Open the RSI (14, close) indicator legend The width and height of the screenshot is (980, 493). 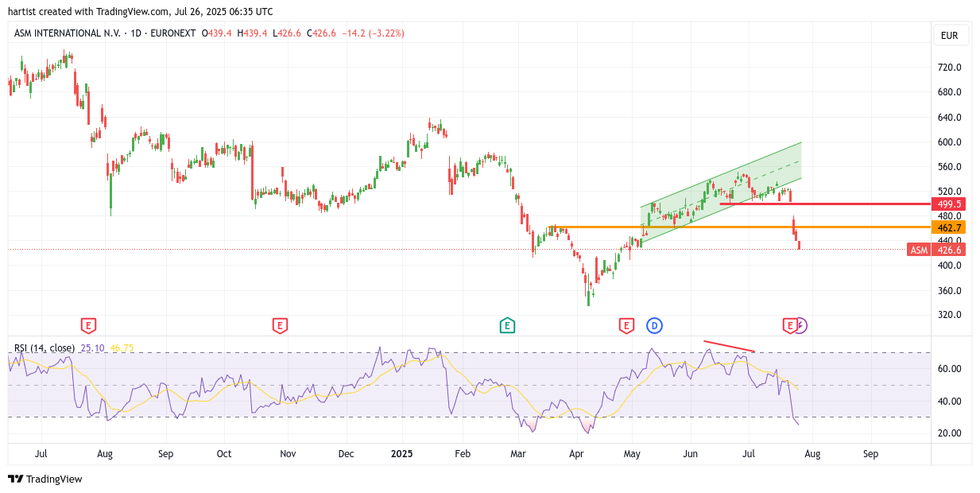pos(45,347)
